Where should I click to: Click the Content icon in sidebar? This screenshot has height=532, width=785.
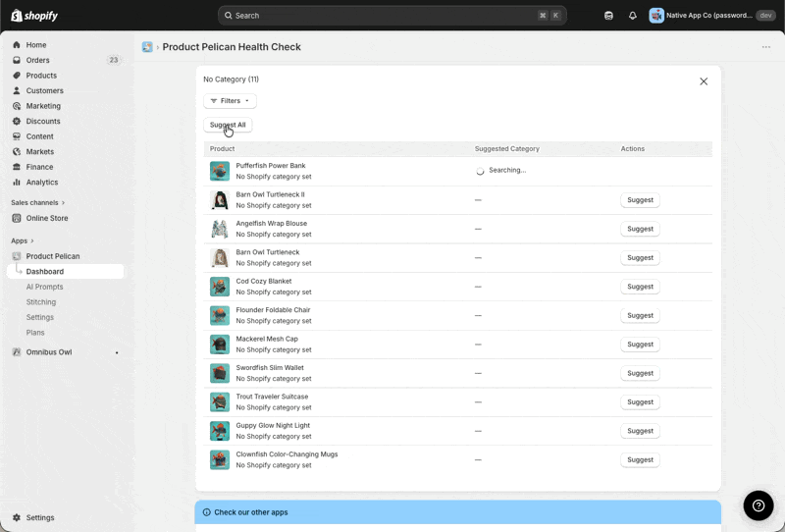[x=17, y=136]
